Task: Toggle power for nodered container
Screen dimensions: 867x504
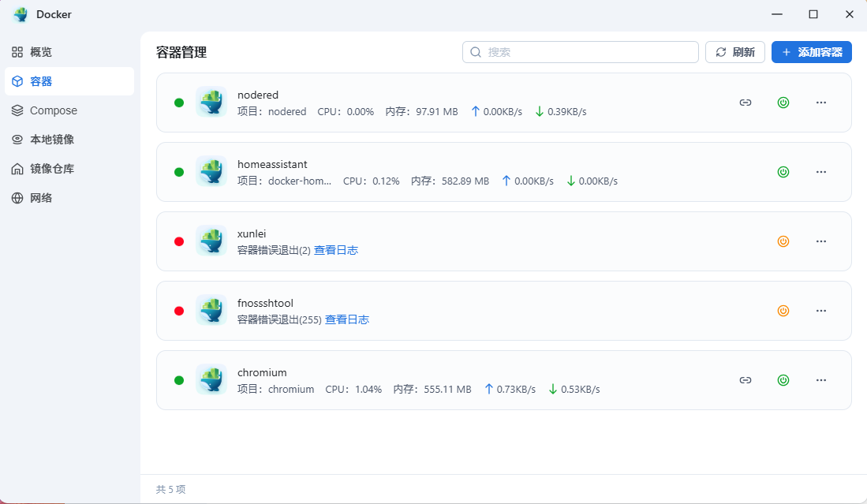Action: [x=783, y=103]
